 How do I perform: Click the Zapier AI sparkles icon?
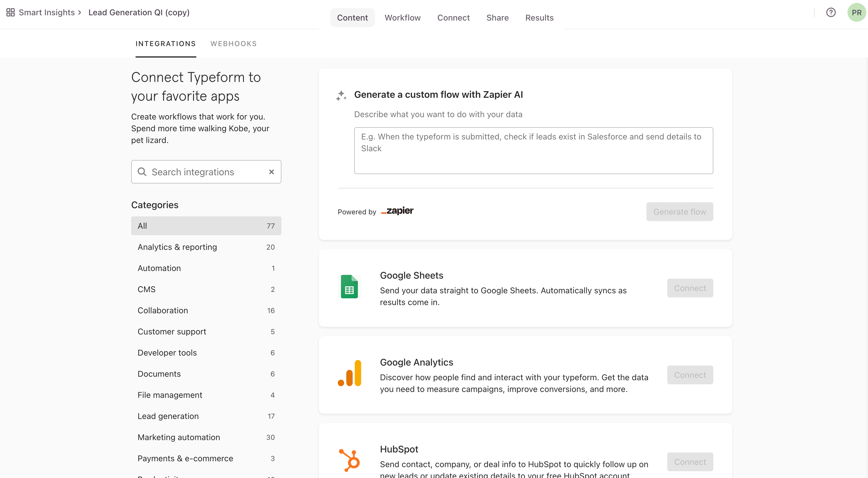click(341, 95)
